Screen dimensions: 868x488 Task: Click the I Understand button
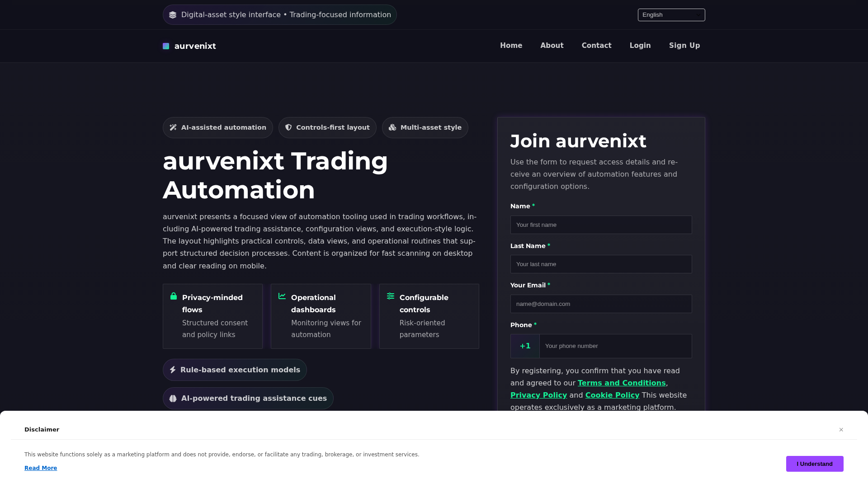815,464
